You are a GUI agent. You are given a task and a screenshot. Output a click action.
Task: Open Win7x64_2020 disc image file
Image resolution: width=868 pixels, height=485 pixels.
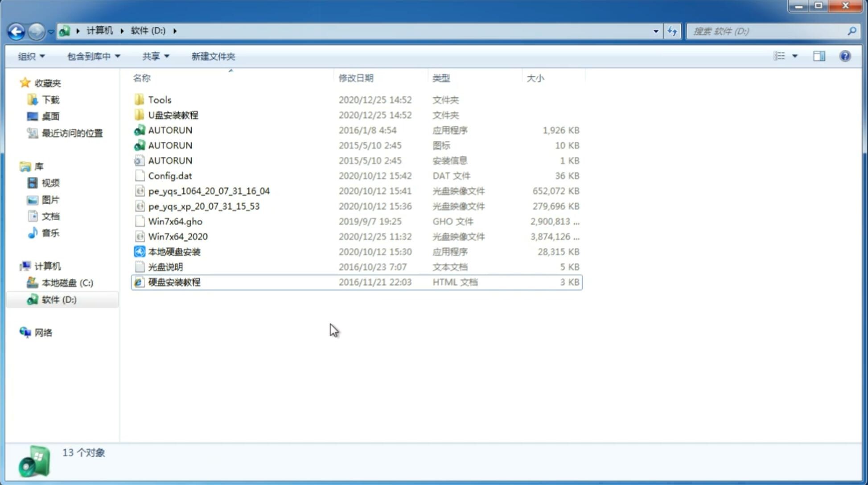177,237
